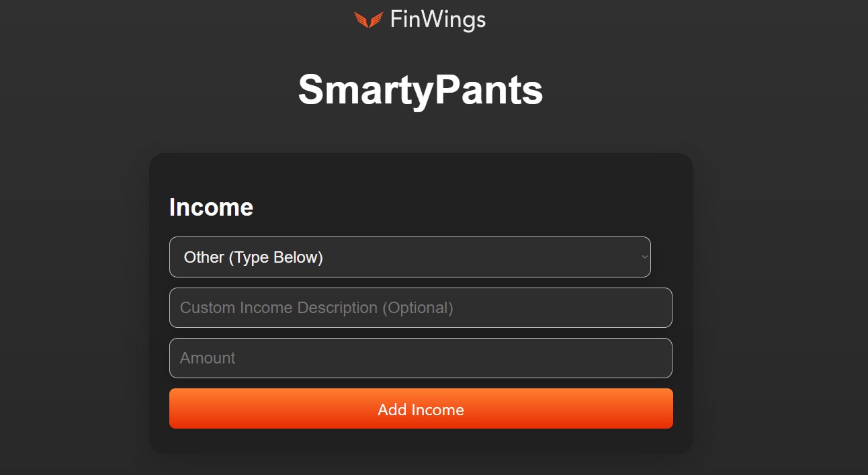Viewport: 868px width, 475px height.
Task: Click the "Other (Type Below)" selected option text
Action: coord(253,257)
